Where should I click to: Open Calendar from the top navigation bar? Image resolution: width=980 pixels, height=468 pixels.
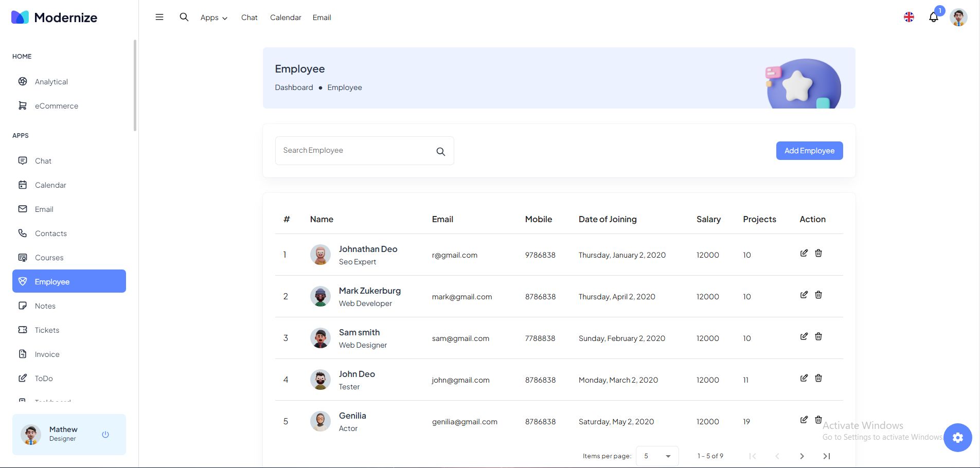(286, 17)
